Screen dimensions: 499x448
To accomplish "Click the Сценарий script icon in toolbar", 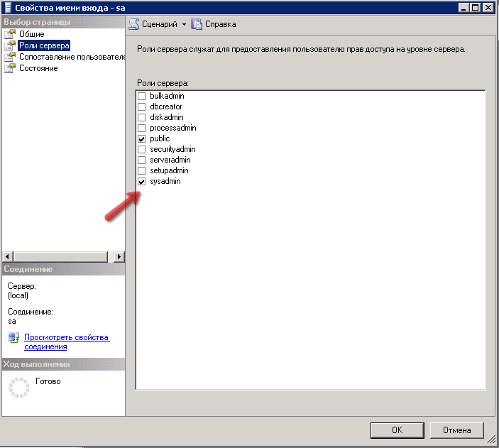I will pyautogui.click(x=133, y=24).
